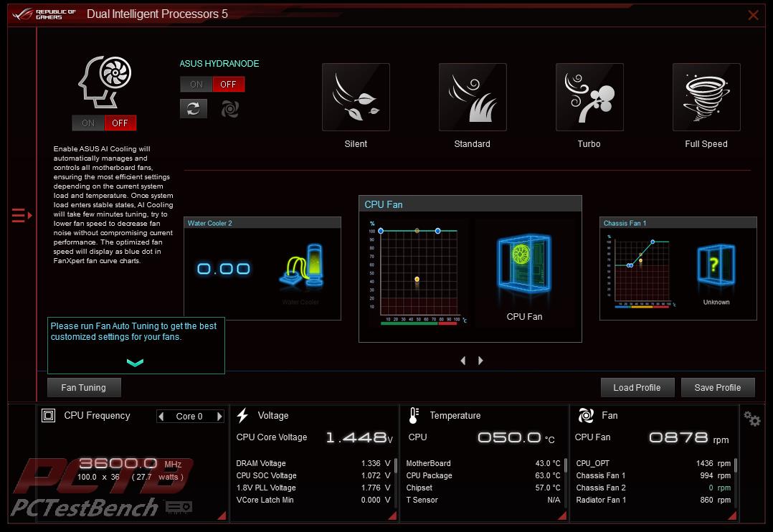Click the 1.8V PLL Voltage row
The image size is (773, 532).
[x=313, y=488]
